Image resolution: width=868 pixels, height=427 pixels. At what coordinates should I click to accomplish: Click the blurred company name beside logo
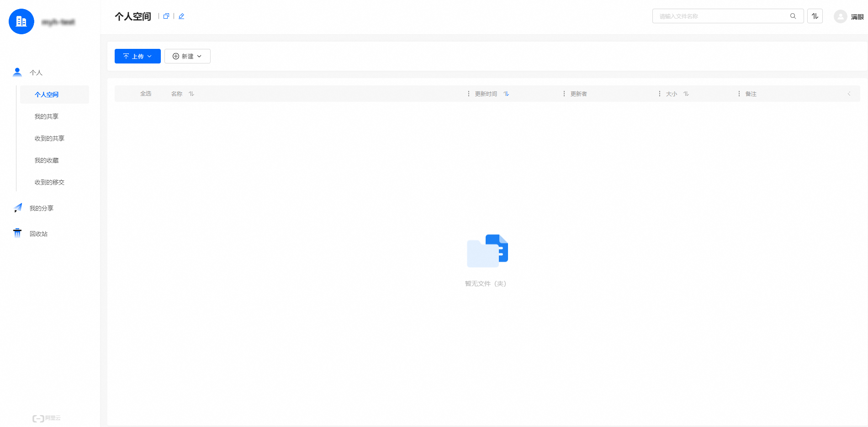(58, 22)
